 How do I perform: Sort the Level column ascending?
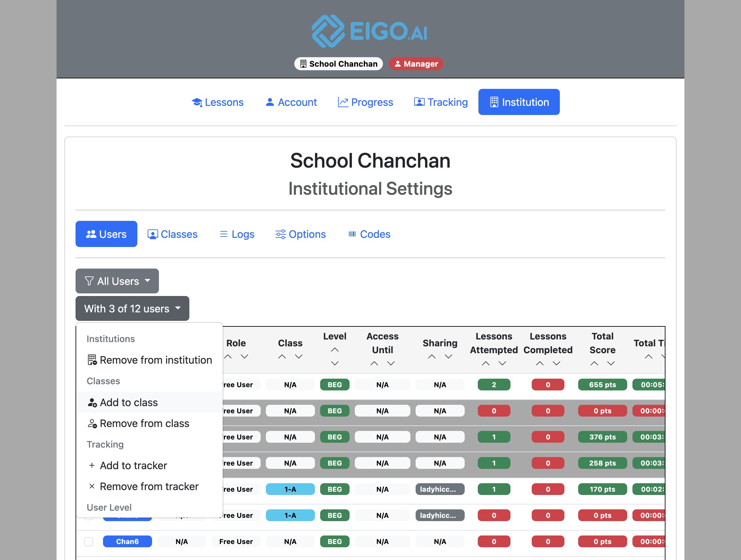click(335, 350)
